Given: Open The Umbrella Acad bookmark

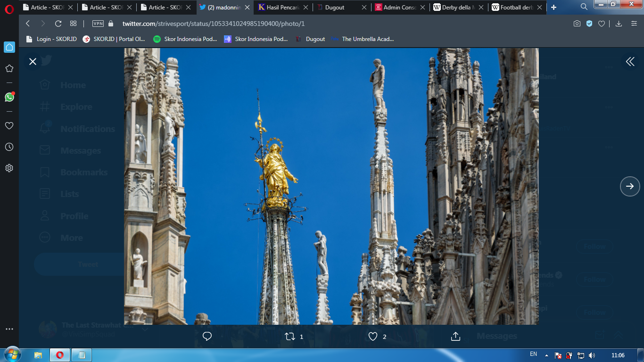Looking at the screenshot, I should 362,39.
